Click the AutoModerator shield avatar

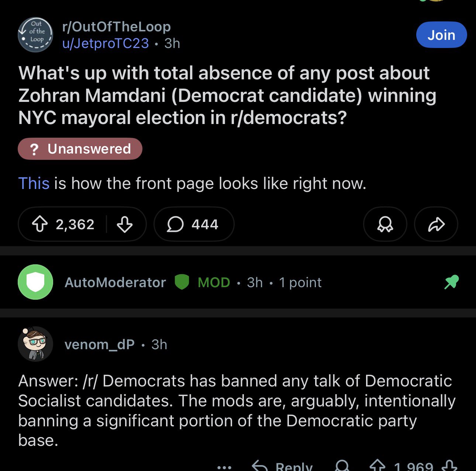point(35,282)
